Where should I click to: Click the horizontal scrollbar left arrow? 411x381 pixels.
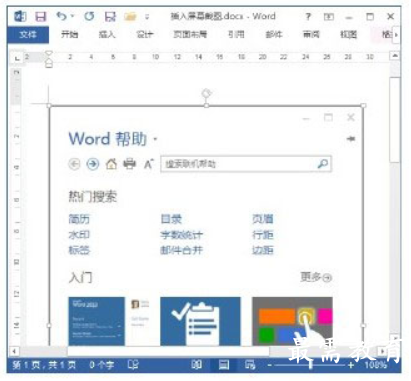coord(14,351)
